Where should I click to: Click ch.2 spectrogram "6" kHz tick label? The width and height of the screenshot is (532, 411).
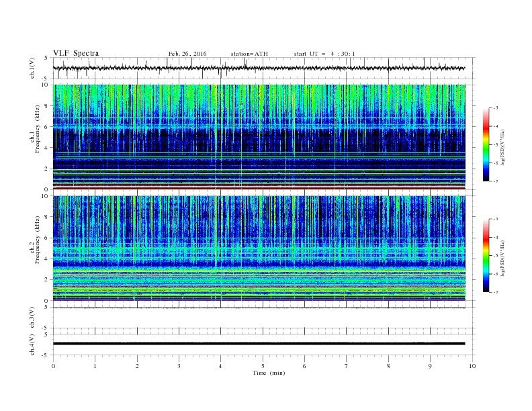[47, 238]
